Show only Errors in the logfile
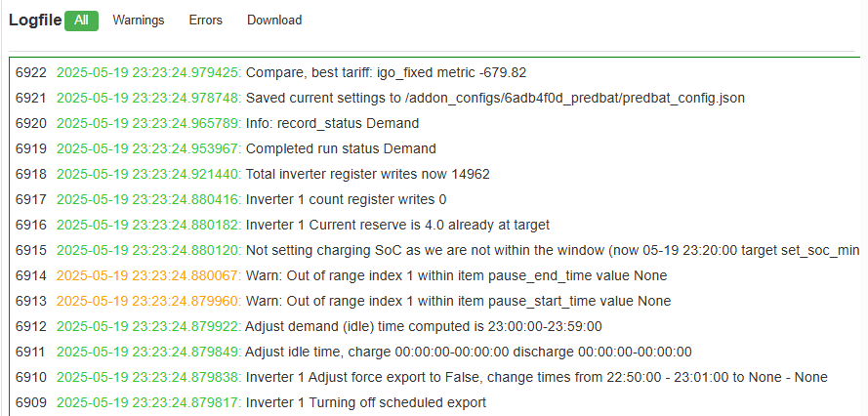The image size is (868, 416). (x=206, y=21)
